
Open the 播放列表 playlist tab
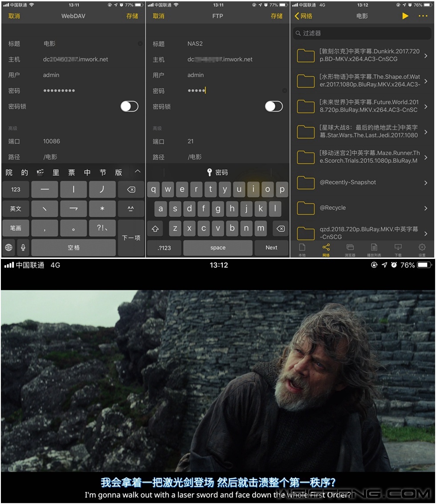point(374,250)
